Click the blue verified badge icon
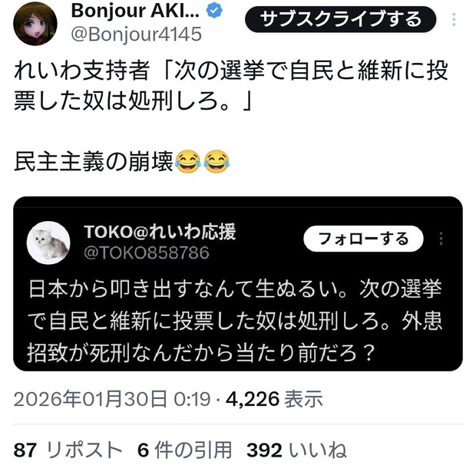 [x=214, y=11]
